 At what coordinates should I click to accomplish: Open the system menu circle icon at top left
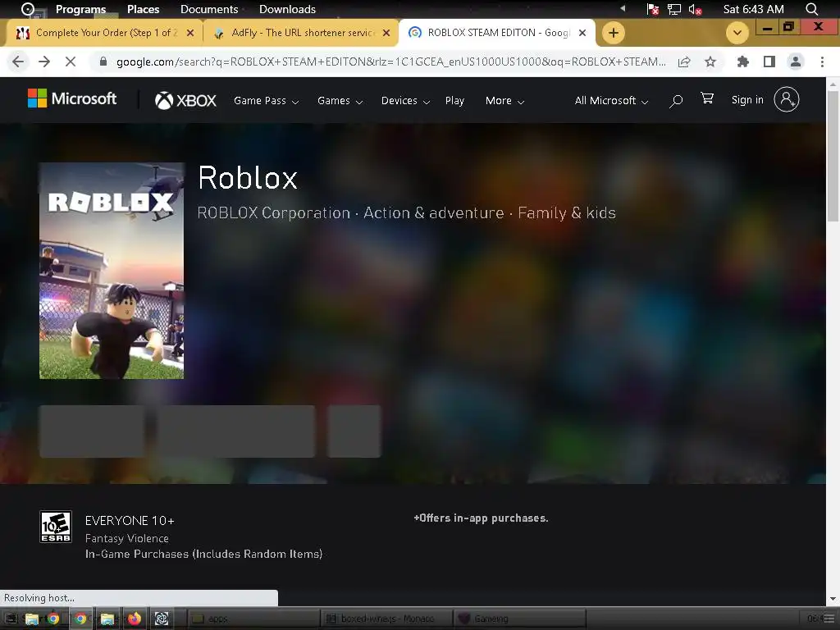tap(27, 9)
